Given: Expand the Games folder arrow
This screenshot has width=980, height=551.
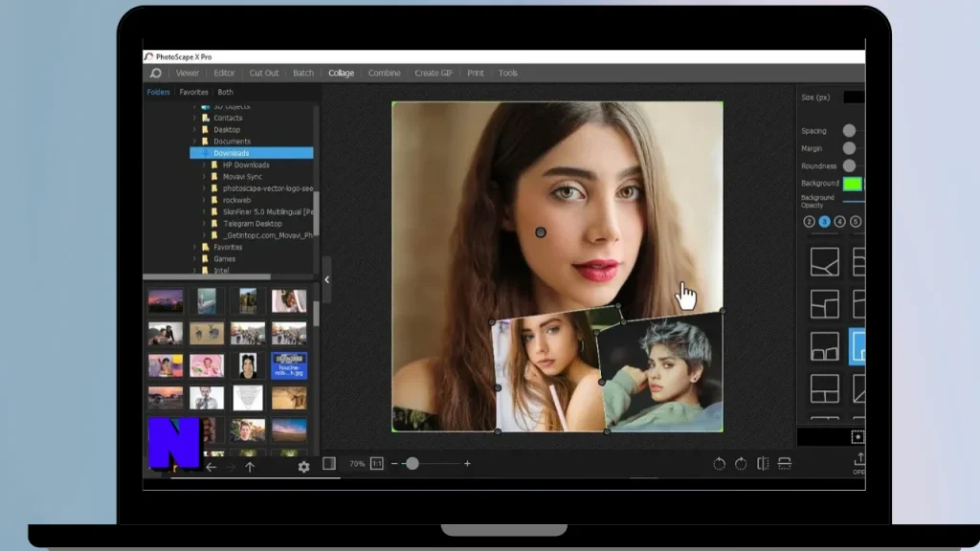Looking at the screenshot, I should 194,258.
